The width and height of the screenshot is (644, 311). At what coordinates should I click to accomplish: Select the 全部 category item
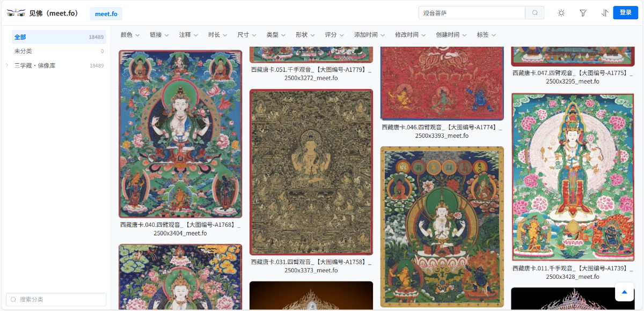59,37
